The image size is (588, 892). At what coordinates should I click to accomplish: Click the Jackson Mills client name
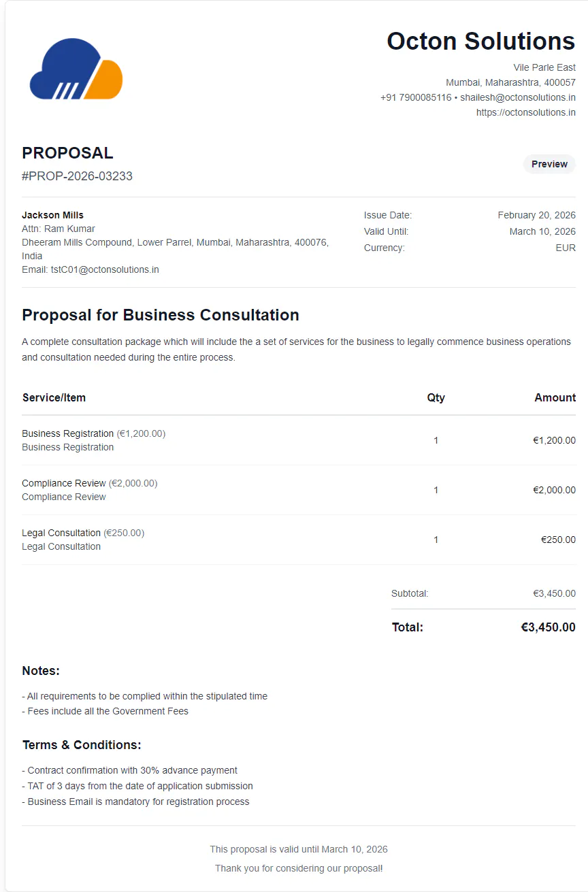pos(52,215)
